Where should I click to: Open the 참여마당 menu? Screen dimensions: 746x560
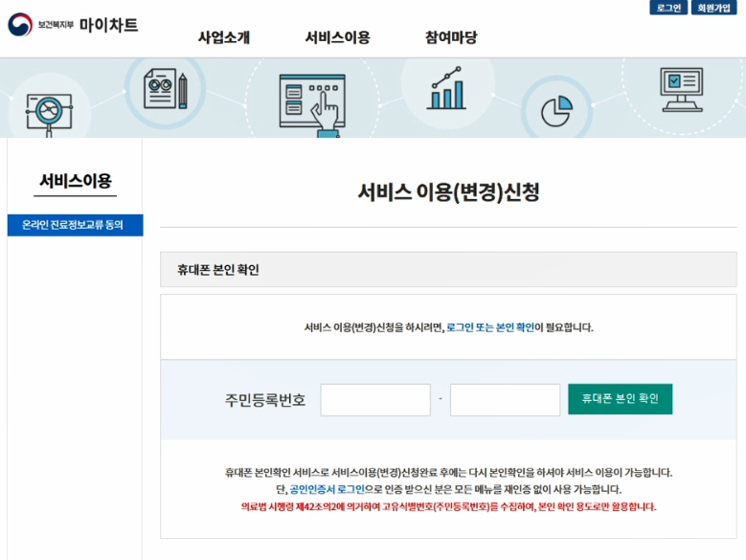point(451,37)
